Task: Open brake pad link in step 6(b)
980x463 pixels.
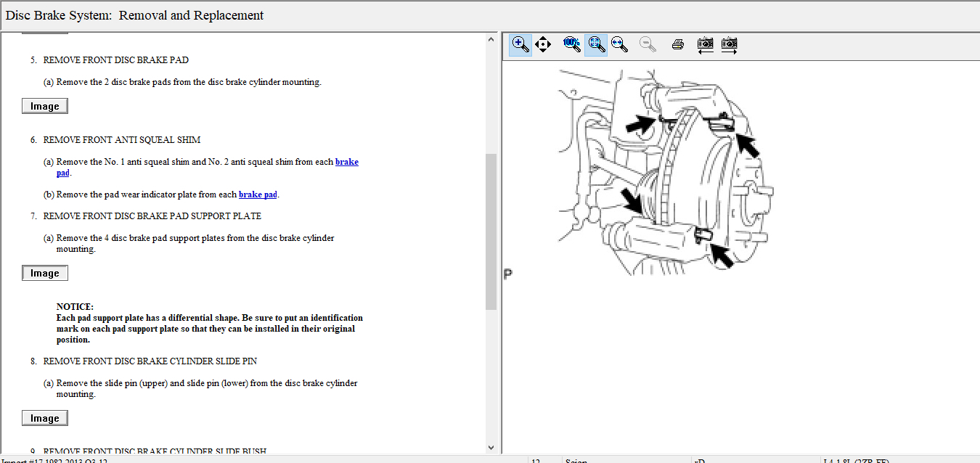Action: tap(258, 194)
